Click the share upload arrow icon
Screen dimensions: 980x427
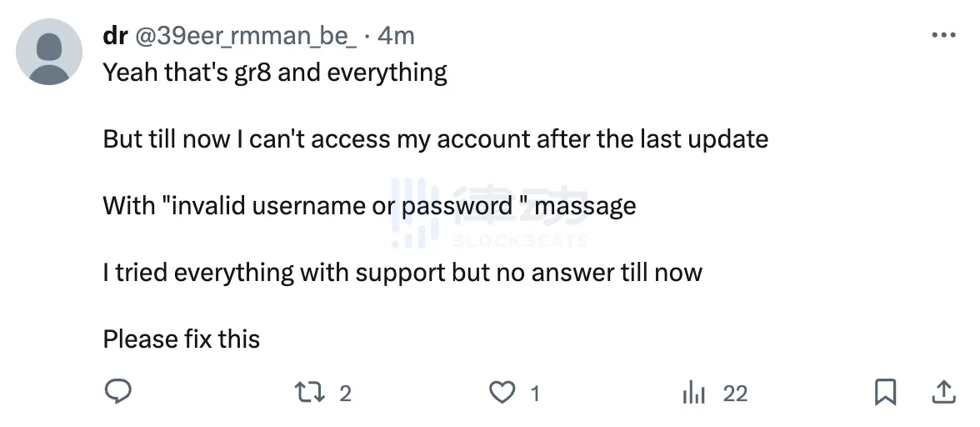(942, 392)
